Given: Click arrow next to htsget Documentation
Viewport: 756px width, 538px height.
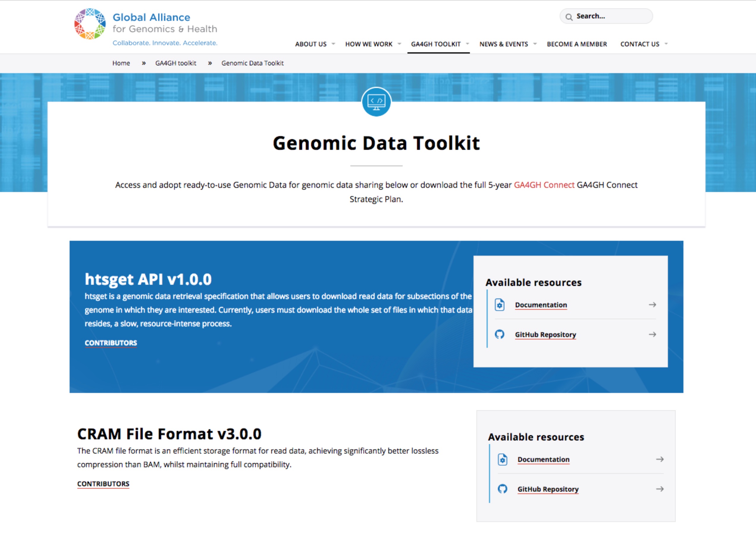Looking at the screenshot, I should pyautogui.click(x=652, y=304).
